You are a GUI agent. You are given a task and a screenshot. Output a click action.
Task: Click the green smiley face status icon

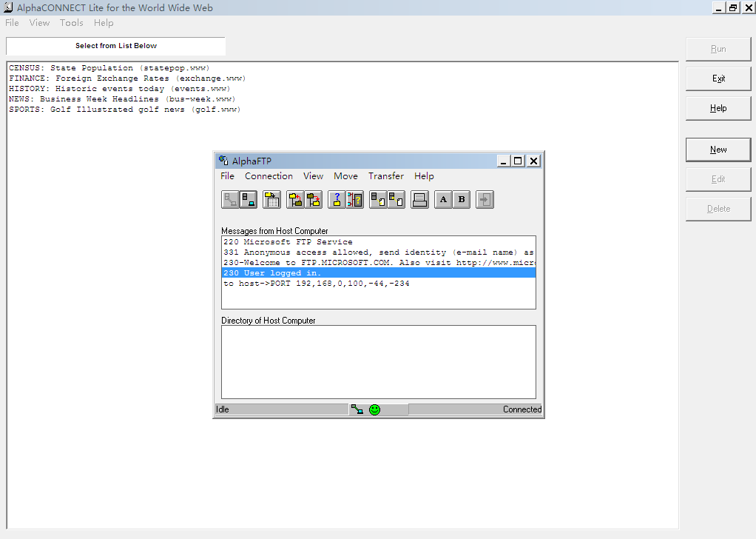click(x=374, y=409)
